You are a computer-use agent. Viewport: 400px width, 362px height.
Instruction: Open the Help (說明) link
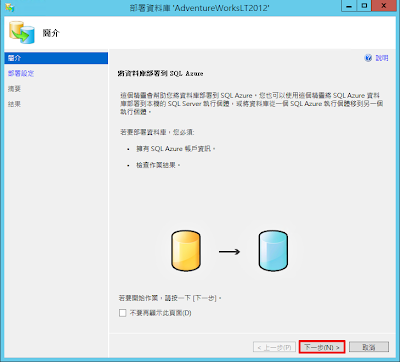pos(382,58)
